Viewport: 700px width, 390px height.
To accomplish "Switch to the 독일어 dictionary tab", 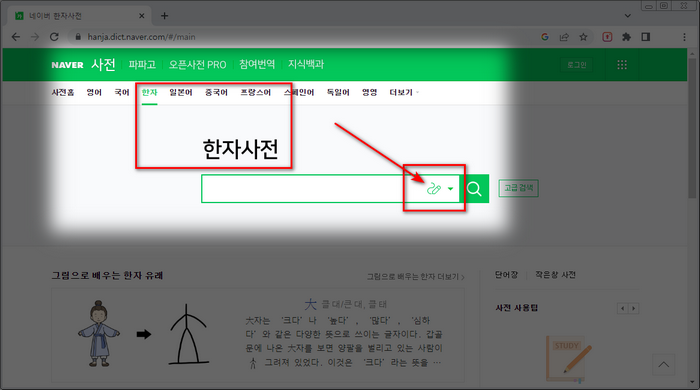I will 338,92.
